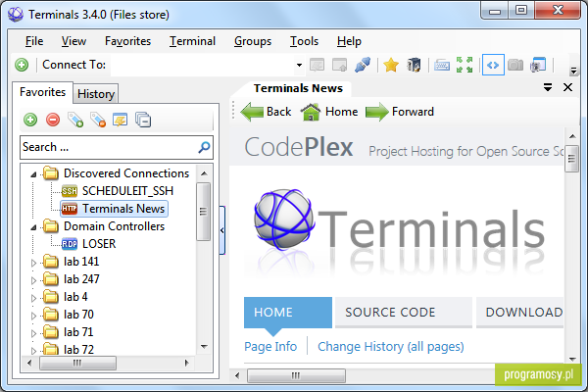This screenshot has width=588, height=392.
Task: Open the tab list dropdown arrow beside close
Action: 548,87
